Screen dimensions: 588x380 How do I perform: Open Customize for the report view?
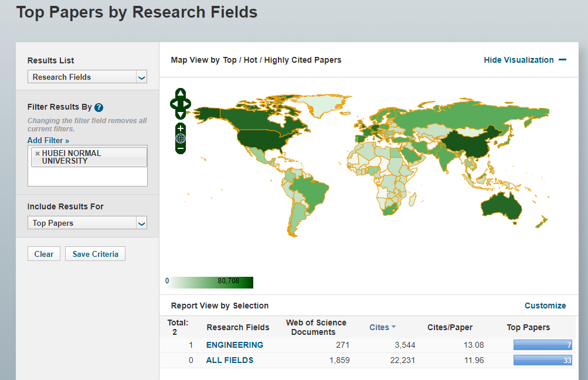(545, 306)
